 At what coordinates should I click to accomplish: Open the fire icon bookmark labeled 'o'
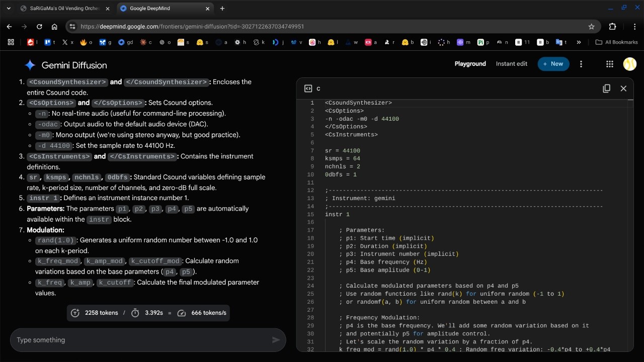[x=86, y=42]
